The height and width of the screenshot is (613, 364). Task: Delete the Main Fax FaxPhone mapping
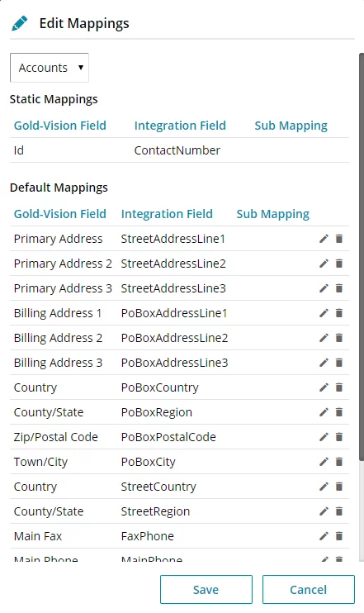point(339,536)
